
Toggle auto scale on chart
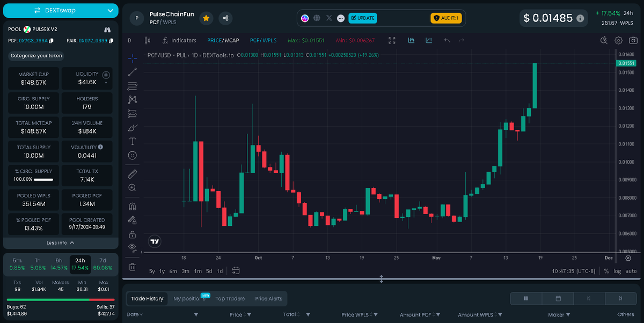tap(631, 271)
